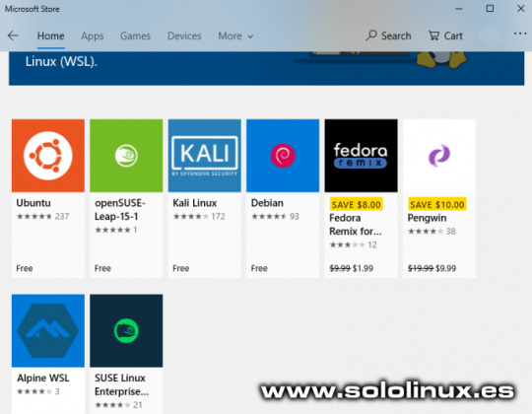Viewport: 532px width, 414px height.
Task: Open the three-dot more options menu
Action: tap(520, 34)
